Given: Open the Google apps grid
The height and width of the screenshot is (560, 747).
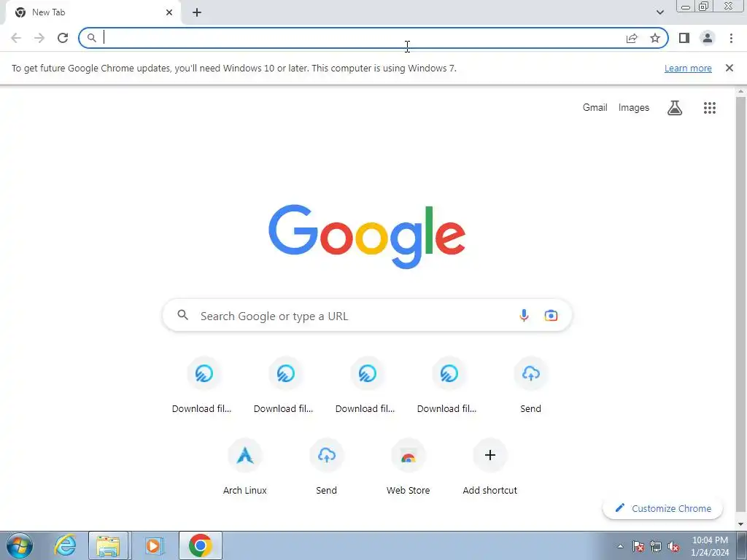Looking at the screenshot, I should (x=709, y=108).
